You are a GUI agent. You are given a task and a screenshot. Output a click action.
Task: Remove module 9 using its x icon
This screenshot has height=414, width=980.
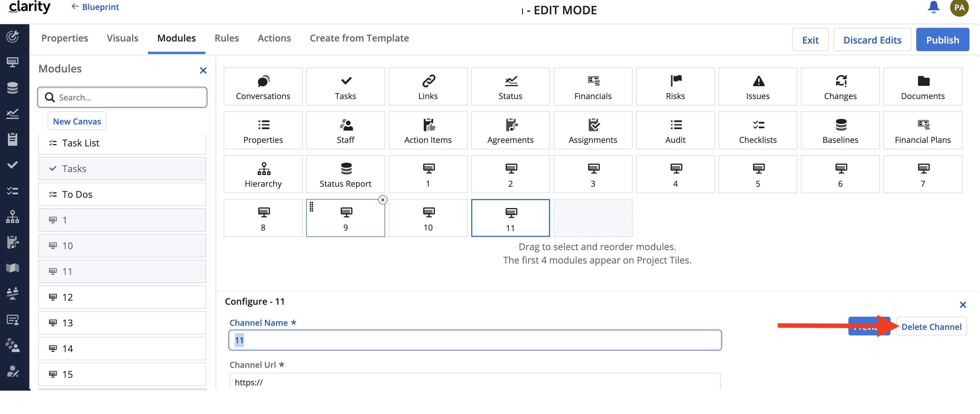383,200
